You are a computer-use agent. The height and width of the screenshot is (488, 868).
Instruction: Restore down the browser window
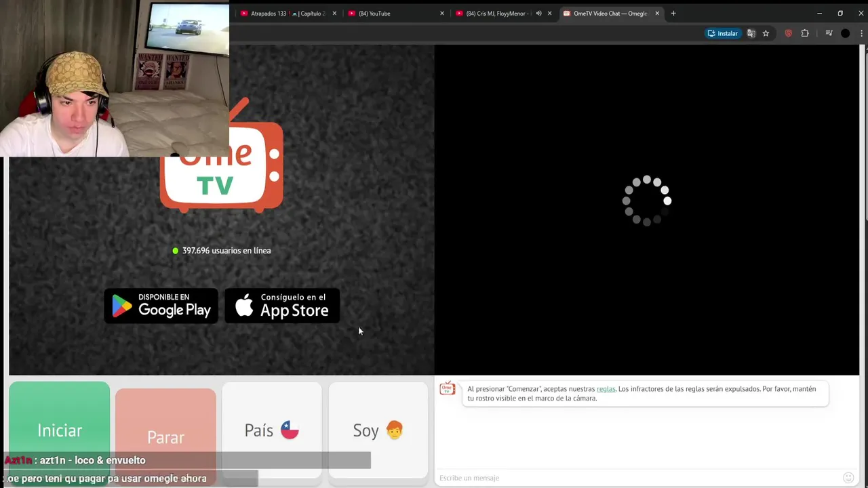[x=840, y=14]
